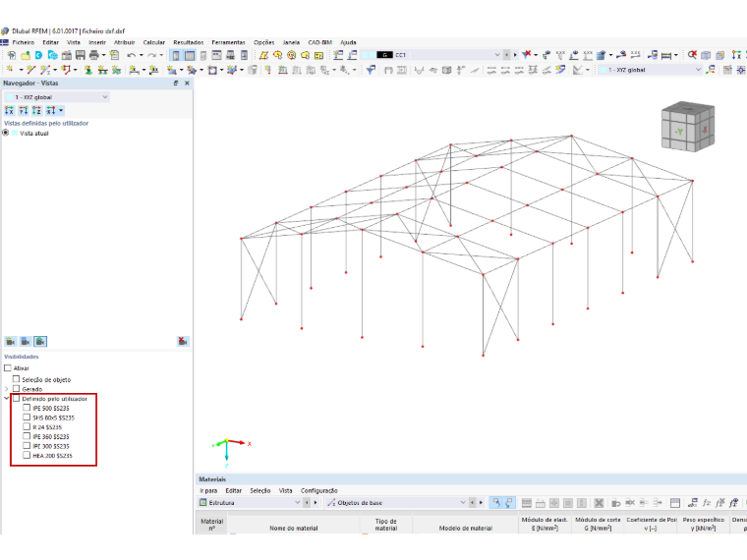Screen dimensions: 747x560
Task: Click the Save floppy disk icon
Action: click(x=80, y=55)
